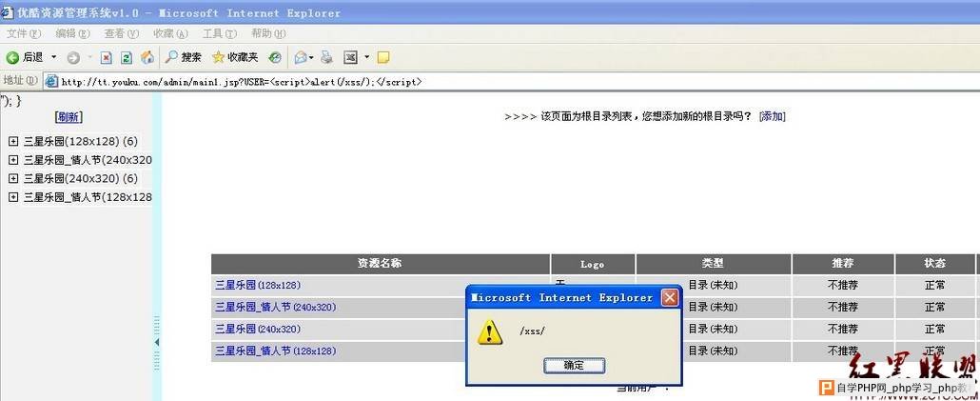Open the dropdown arrow beside the Edit icon
Screen dimensions: 980x401
tap(367, 57)
